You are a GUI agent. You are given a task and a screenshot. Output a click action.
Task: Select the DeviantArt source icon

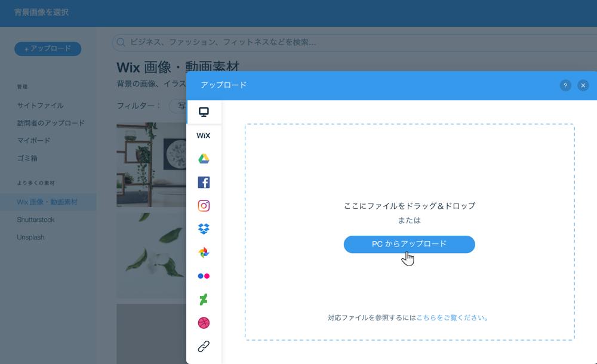pos(205,299)
